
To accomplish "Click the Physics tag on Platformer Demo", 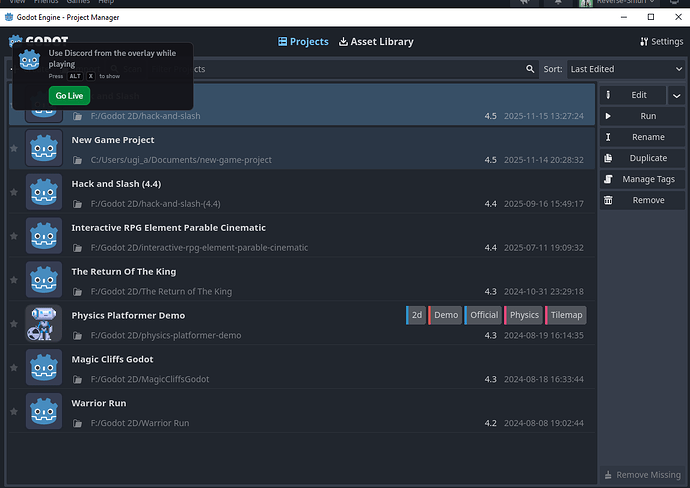I will click(522, 315).
